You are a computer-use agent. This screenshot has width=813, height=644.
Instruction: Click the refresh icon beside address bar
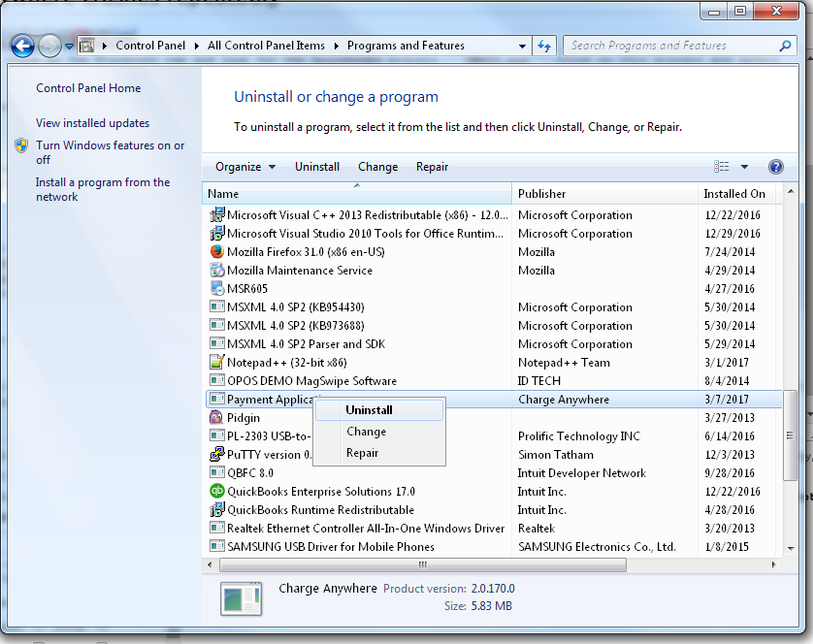544,46
